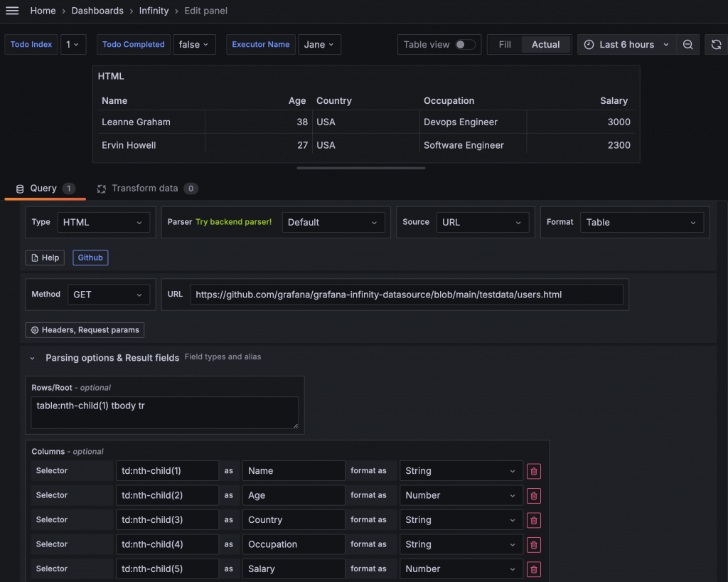Click the Salary alias input field
Viewport: 728px width, 582px height.
294,569
